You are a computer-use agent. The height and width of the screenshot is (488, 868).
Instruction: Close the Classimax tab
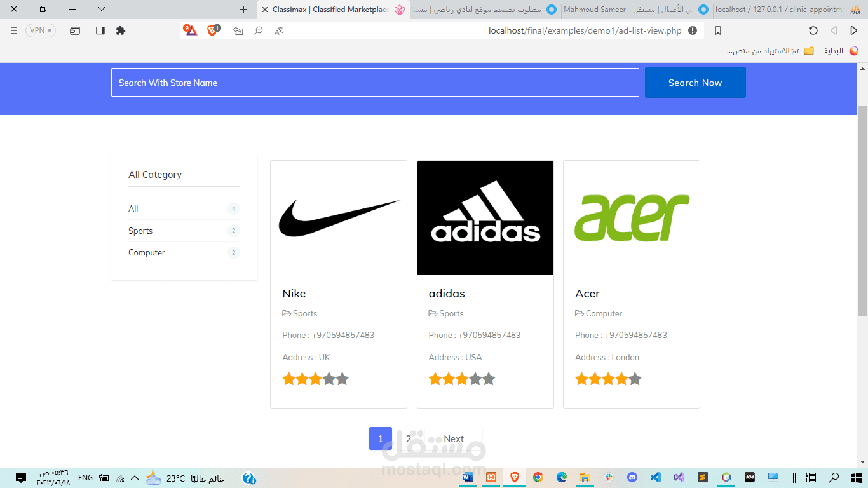coord(265,10)
